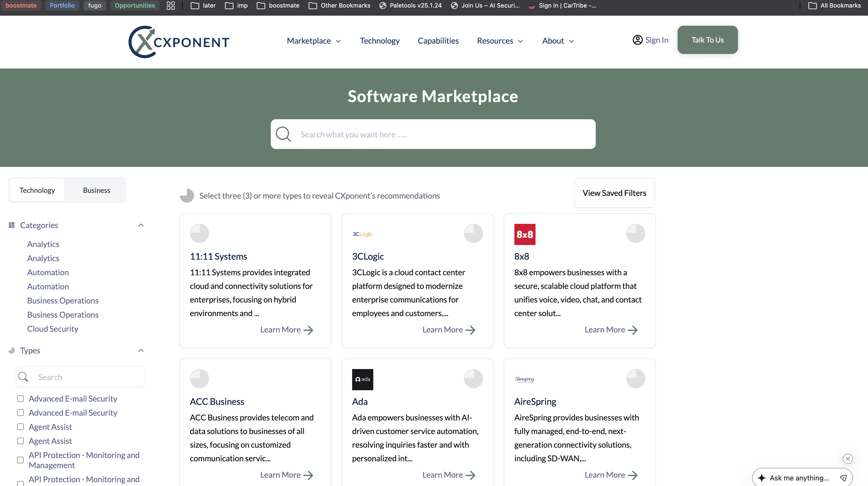The height and width of the screenshot is (486, 868).
Task: Click the Categories grid icon in the sidebar
Action: tap(11, 225)
